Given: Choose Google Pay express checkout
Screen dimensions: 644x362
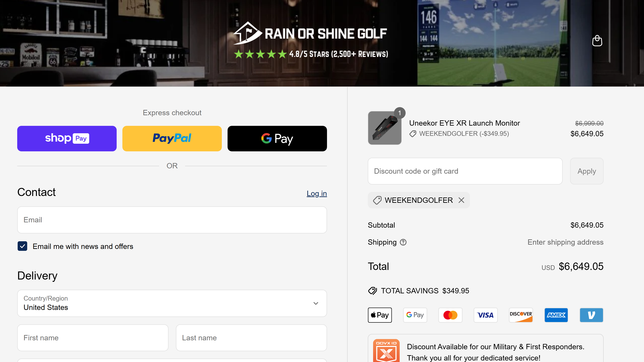Looking at the screenshot, I should (277, 138).
